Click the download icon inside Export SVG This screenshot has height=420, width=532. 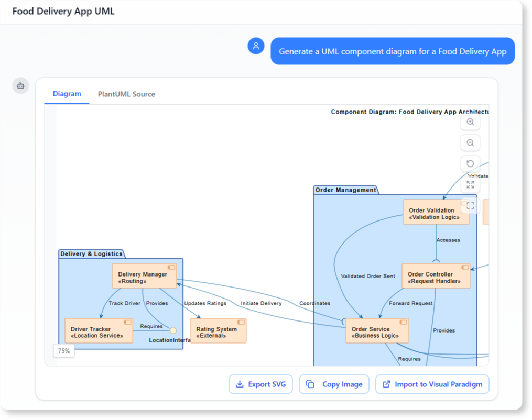click(x=239, y=384)
